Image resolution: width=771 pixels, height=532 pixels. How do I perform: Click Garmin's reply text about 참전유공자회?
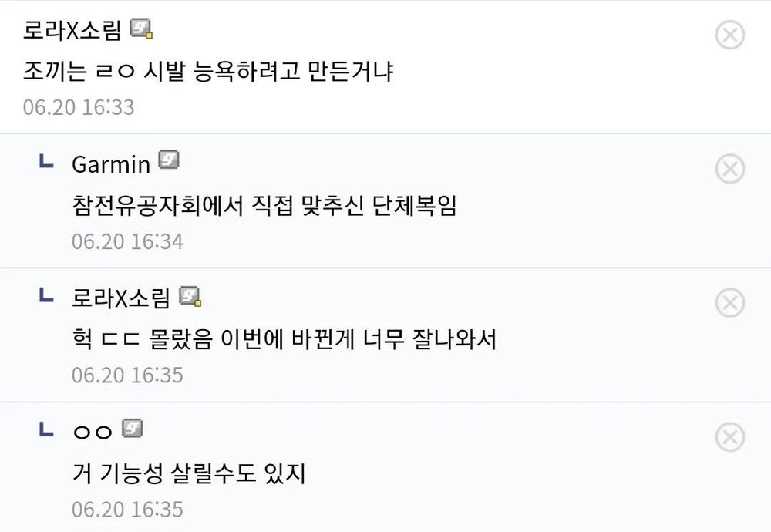pyautogui.click(x=264, y=206)
